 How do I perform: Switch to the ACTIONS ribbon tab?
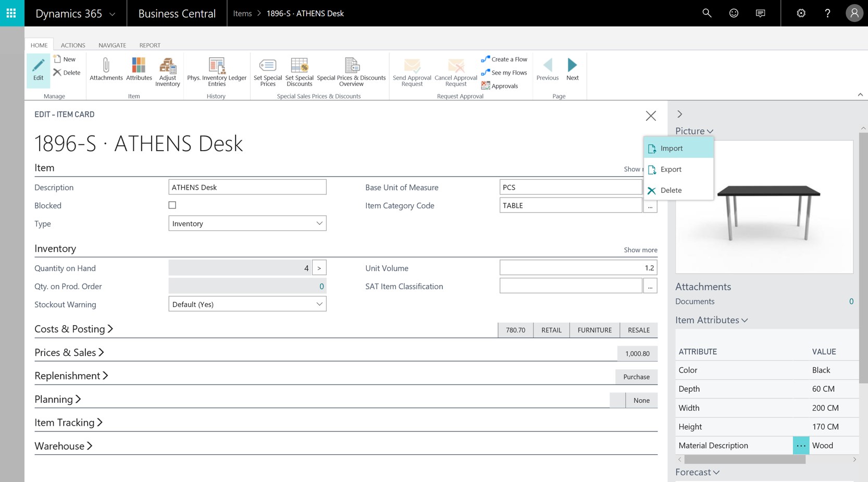[x=73, y=45]
